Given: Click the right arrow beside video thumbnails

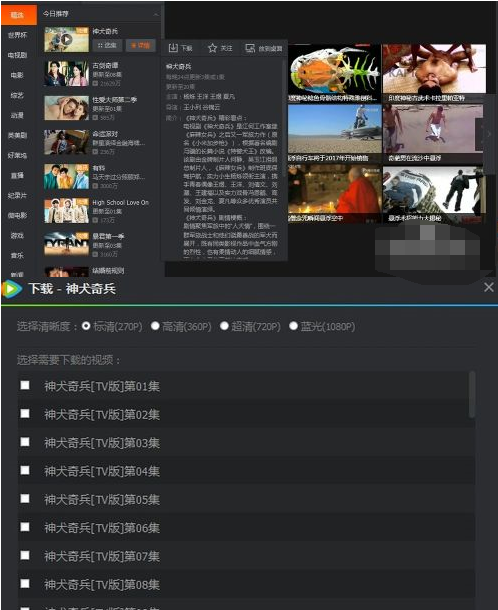Looking at the screenshot, I should (x=489, y=134).
